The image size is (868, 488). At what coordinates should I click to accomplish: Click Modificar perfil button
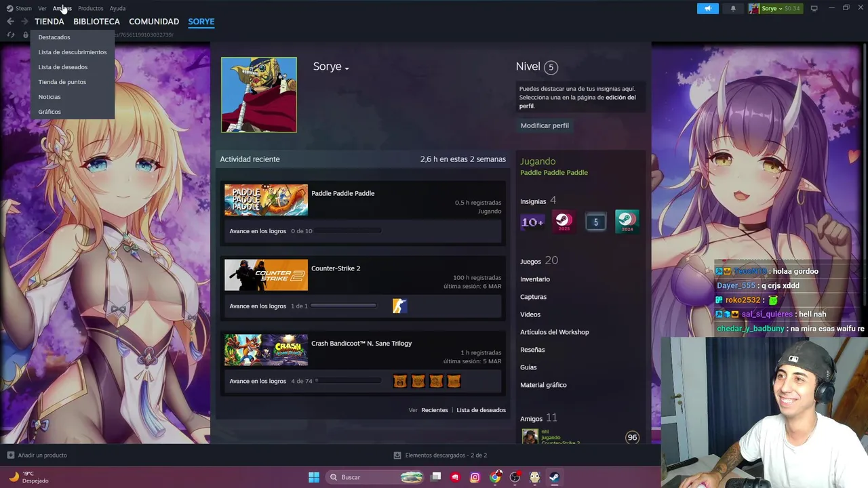(545, 125)
